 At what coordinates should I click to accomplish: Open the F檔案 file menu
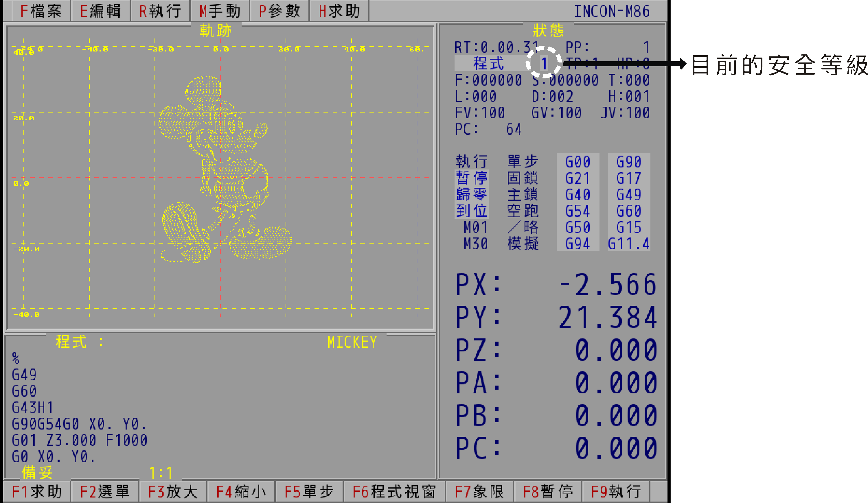point(41,11)
